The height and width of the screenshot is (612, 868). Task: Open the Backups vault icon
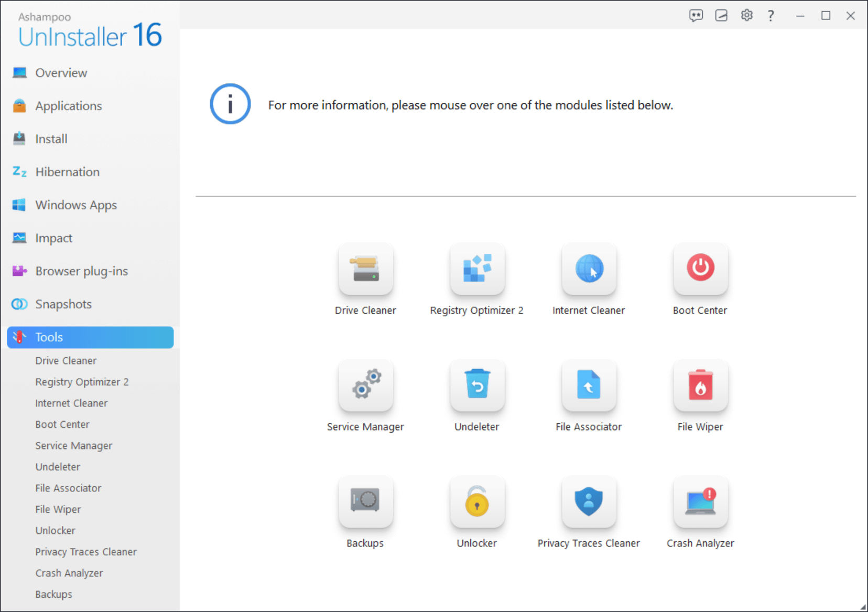tap(365, 502)
